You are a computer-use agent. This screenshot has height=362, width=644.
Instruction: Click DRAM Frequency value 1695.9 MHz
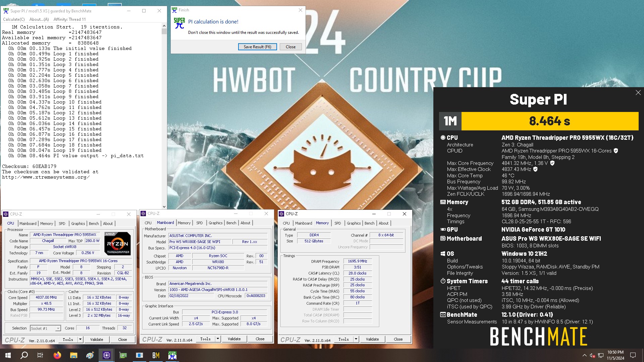(358, 261)
